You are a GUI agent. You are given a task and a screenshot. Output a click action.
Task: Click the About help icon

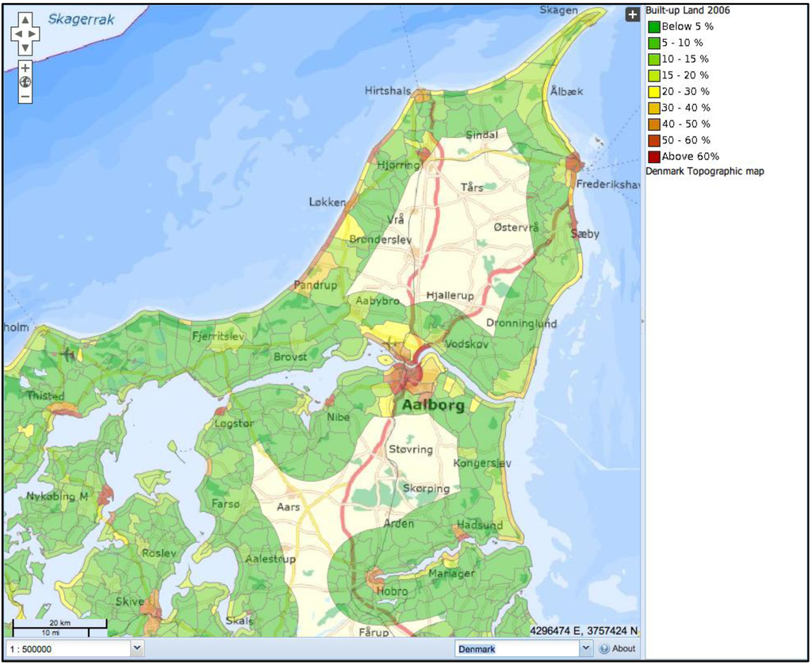[604, 648]
